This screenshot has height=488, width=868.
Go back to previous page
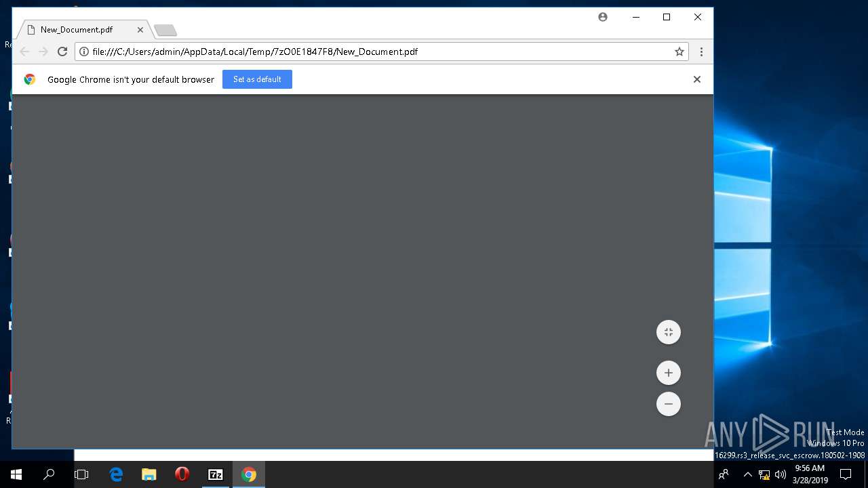click(x=24, y=52)
